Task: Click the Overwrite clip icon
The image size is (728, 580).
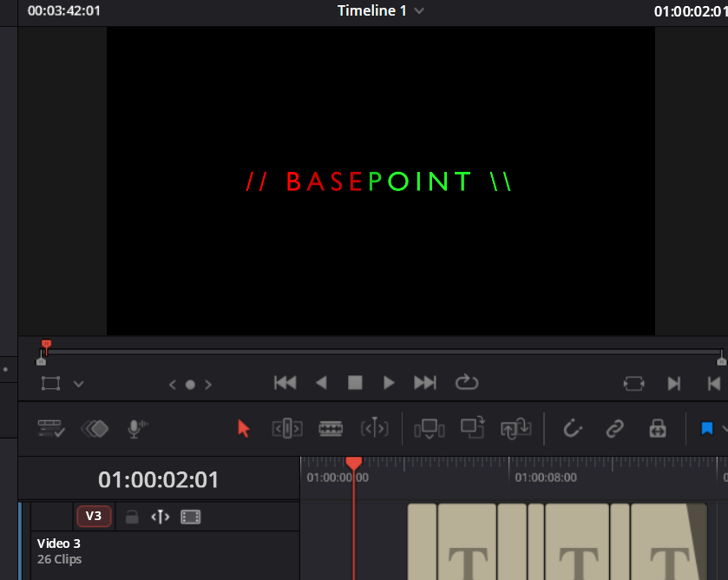Action: point(473,427)
